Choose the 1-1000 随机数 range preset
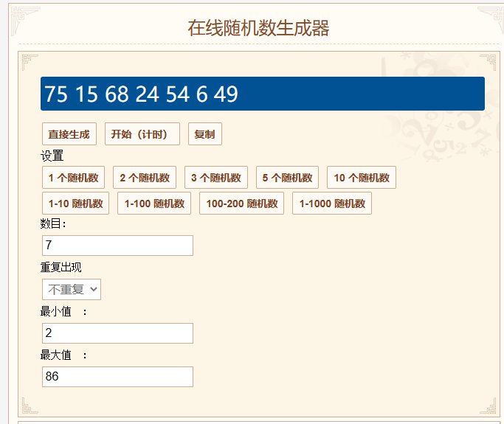Screen dimensions: 504x424 tap(332, 204)
